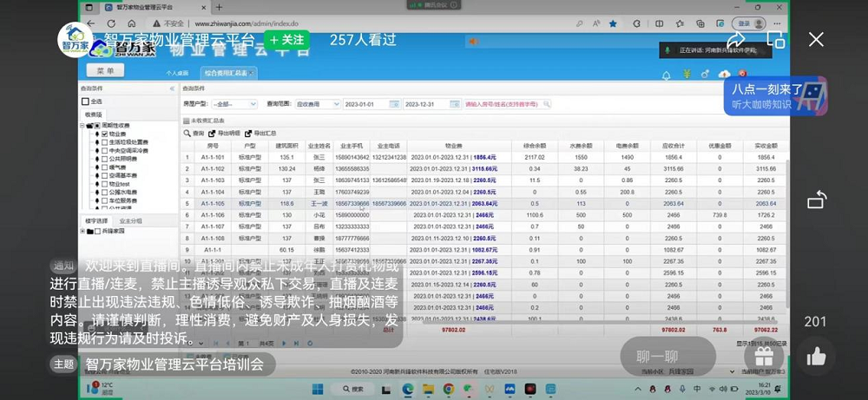Open the 查询范围 应收费用 dropdown
The image size is (868, 400).
[x=317, y=104]
